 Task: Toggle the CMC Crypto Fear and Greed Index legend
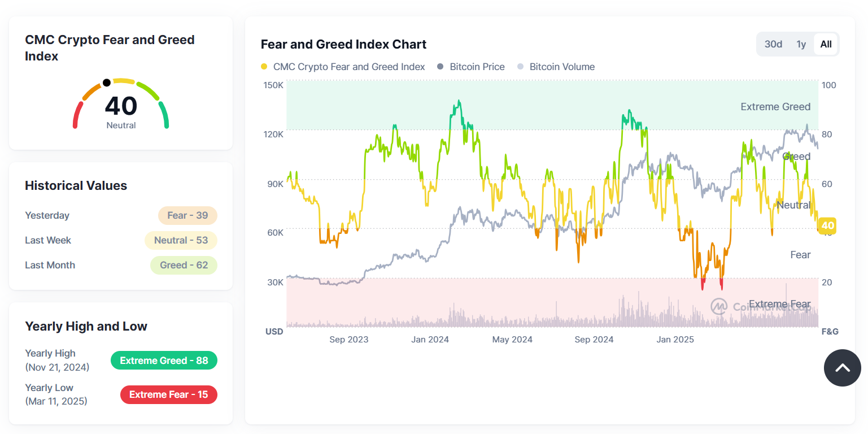point(343,67)
